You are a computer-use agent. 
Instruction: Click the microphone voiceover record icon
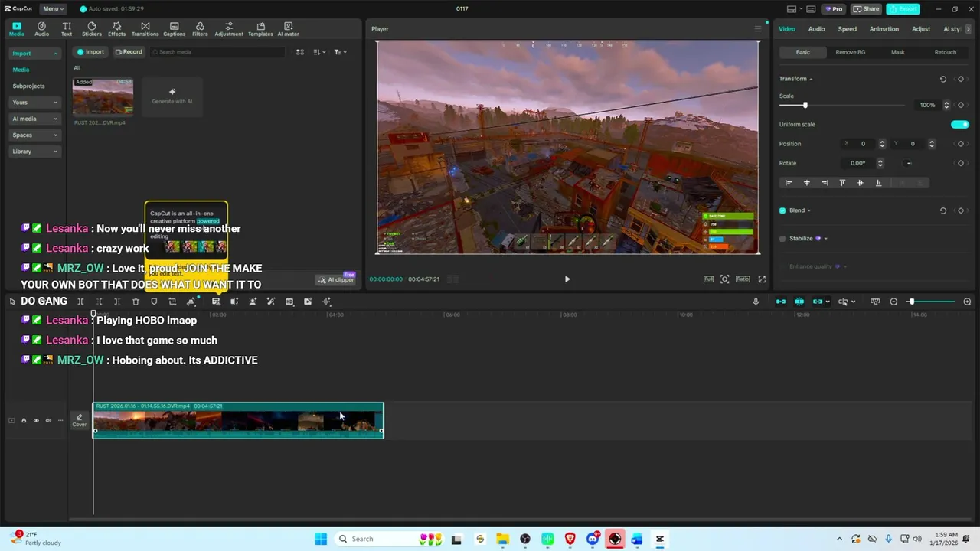coord(756,302)
